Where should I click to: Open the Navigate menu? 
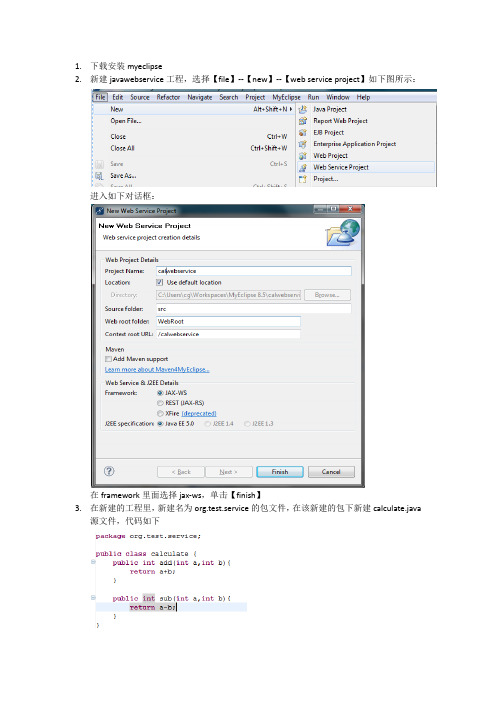[x=200, y=97]
